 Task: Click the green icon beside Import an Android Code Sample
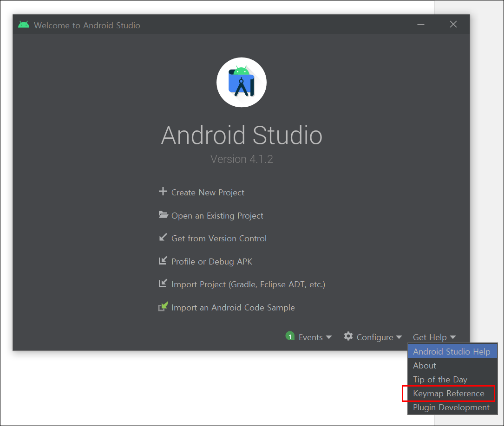163,307
